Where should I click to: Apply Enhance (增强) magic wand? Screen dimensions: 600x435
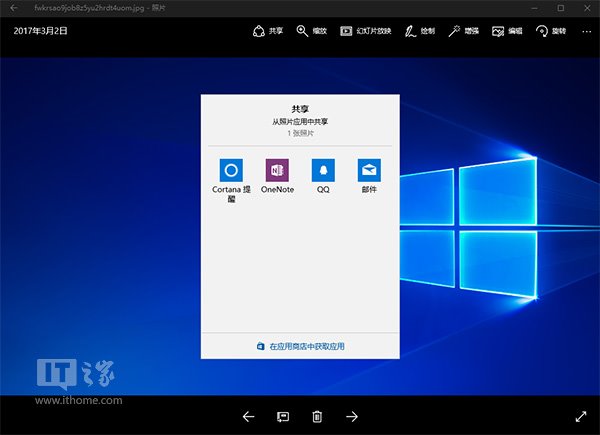(x=463, y=31)
